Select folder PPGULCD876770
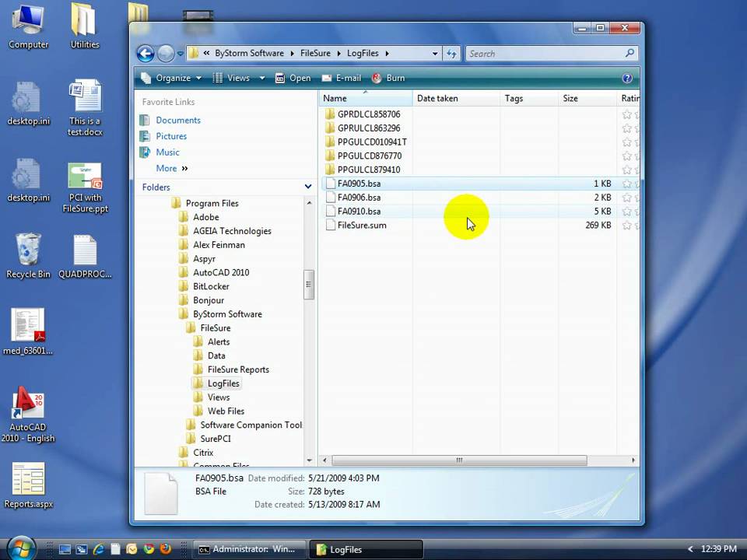The image size is (747, 560). coord(363,156)
